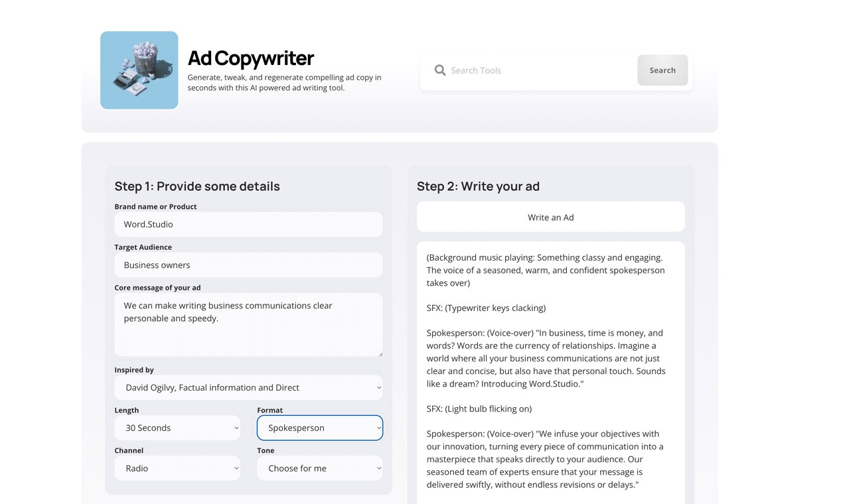Click the magnifying glass search icon
This screenshot has height=504, width=843.
coord(440,70)
